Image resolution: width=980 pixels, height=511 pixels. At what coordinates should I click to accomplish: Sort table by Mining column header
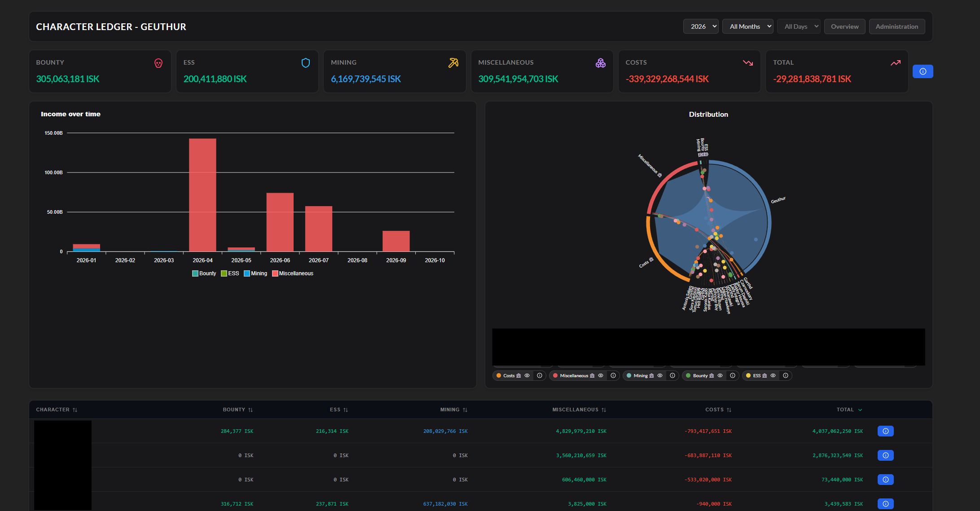pos(454,410)
